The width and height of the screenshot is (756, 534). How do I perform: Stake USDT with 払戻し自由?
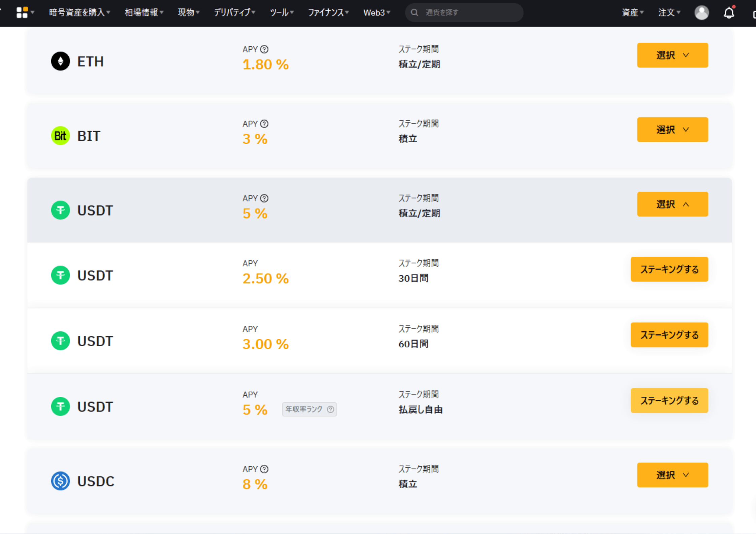[669, 400]
